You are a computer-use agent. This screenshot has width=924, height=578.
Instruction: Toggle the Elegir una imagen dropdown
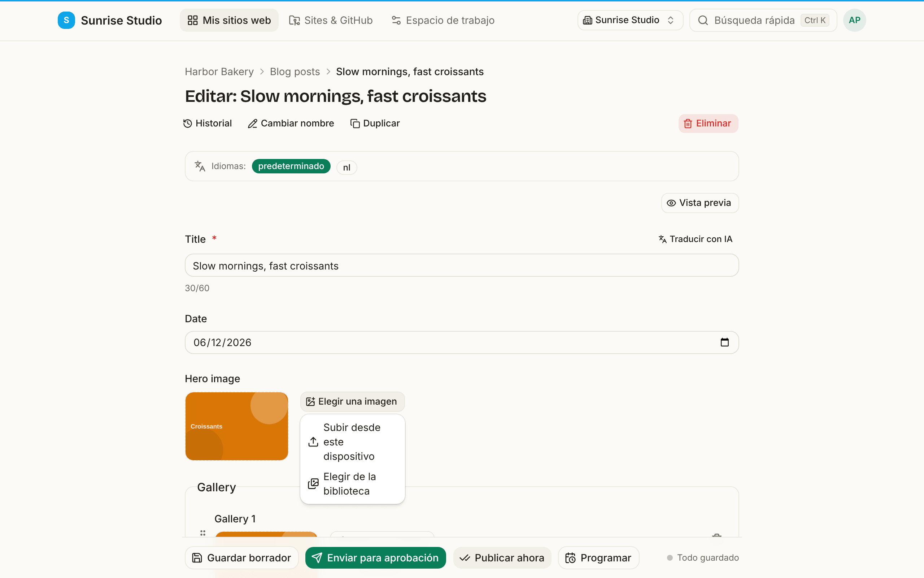[x=352, y=402]
